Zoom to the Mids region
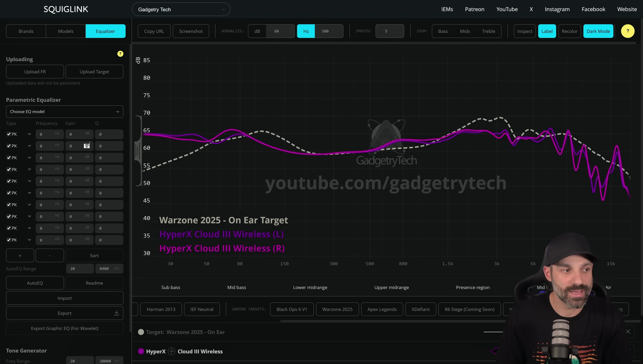 pos(465,31)
